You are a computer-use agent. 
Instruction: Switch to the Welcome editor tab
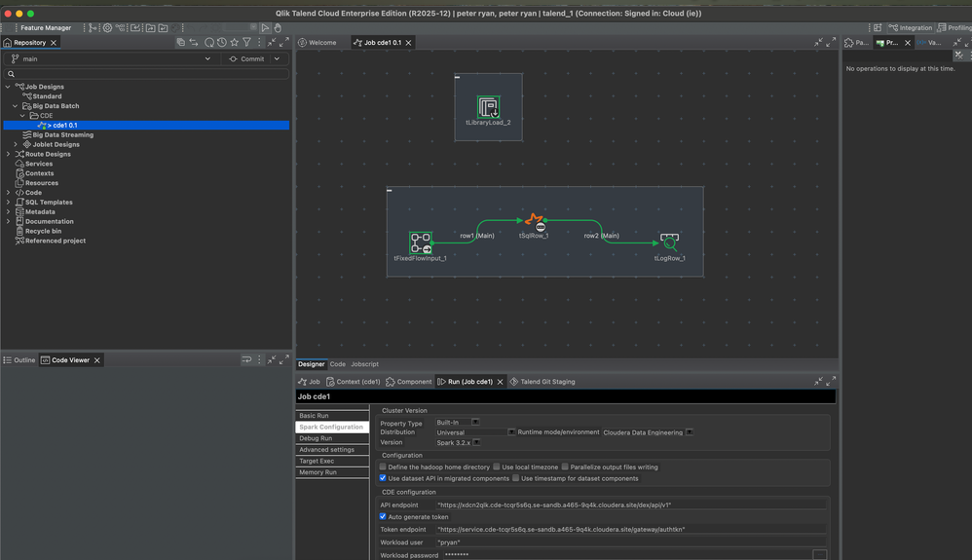(x=318, y=42)
